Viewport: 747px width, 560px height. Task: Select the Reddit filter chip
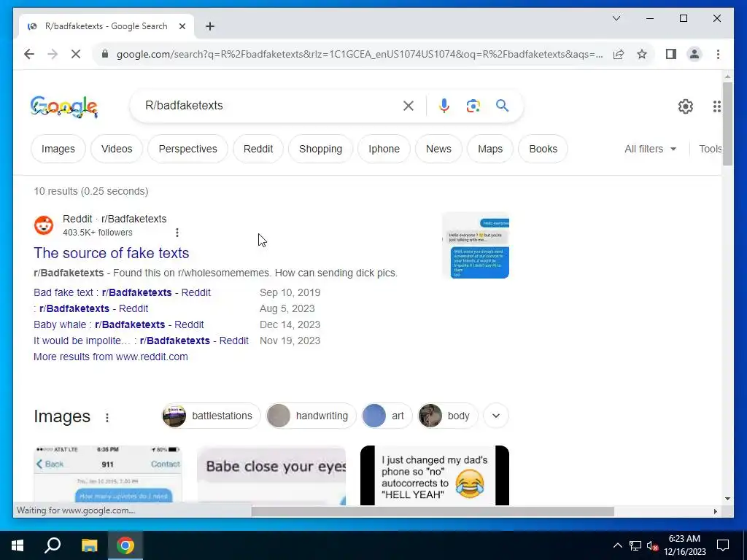click(x=258, y=149)
